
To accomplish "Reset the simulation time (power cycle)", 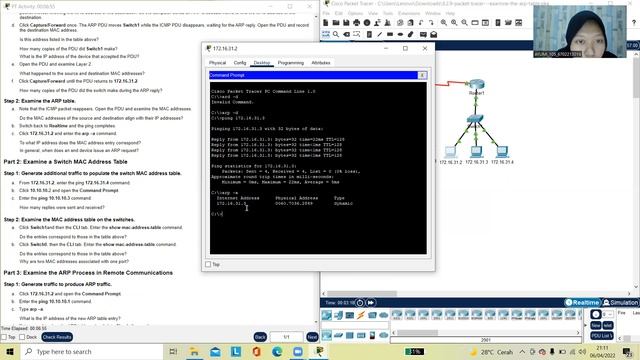I will (360, 303).
